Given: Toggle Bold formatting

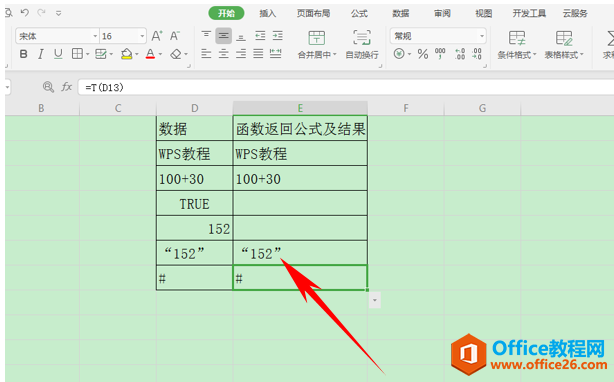Looking at the screenshot, I should coord(23,54).
